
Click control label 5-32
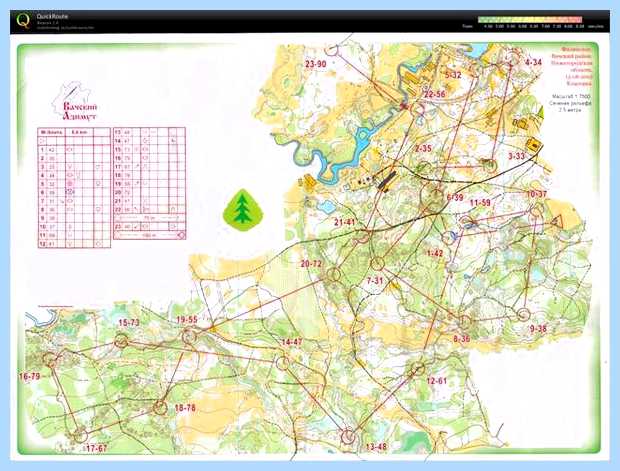pos(453,75)
